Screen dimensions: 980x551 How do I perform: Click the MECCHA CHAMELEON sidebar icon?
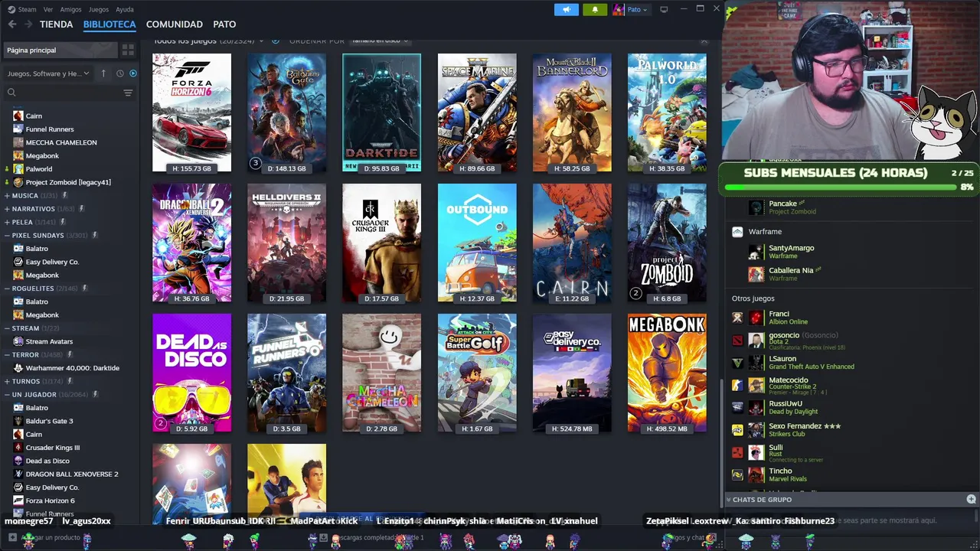point(18,142)
